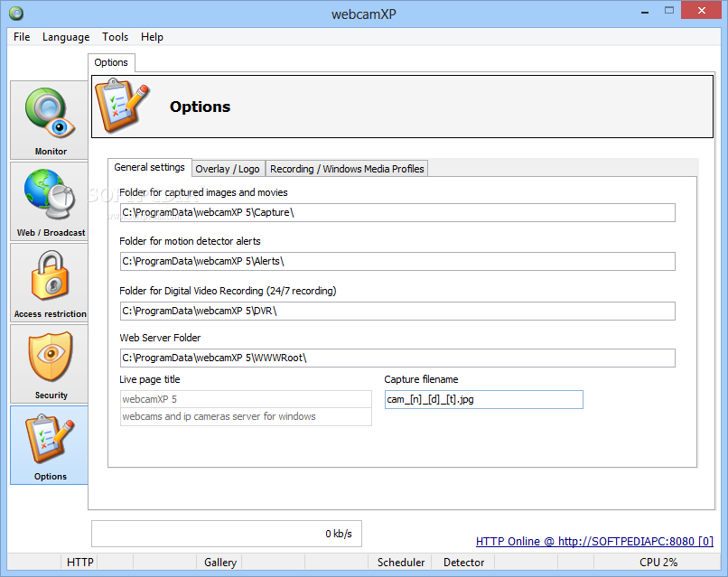Click the 'Folder for captured images and movies' label
This screenshot has height=577, width=728.
pyautogui.click(x=203, y=192)
